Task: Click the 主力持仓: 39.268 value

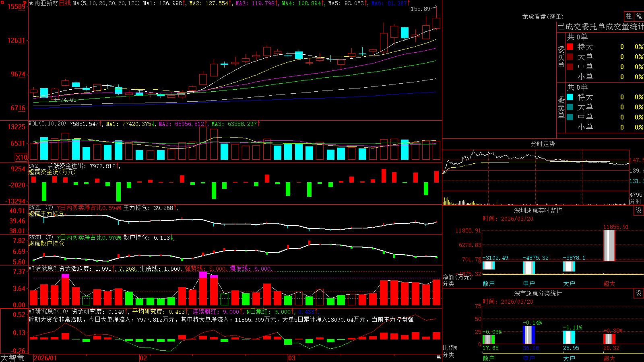Action: pos(149,208)
